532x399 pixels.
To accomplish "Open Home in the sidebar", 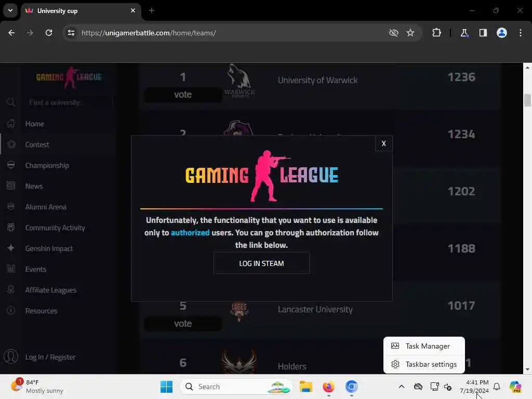I will point(34,124).
